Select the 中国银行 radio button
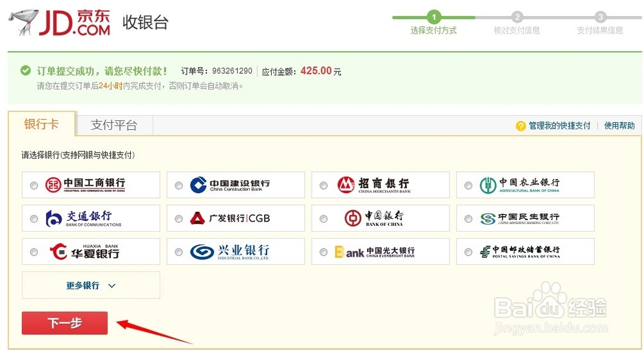The height and width of the screenshot is (350, 644). pos(324,219)
